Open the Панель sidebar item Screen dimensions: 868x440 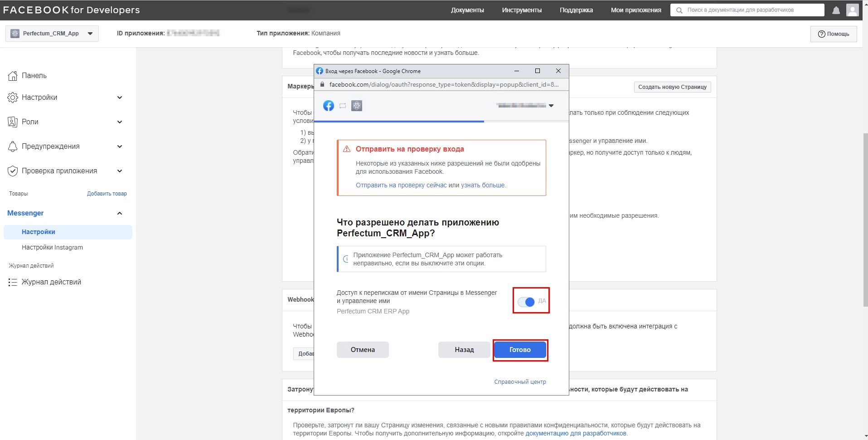click(x=34, y=76)
